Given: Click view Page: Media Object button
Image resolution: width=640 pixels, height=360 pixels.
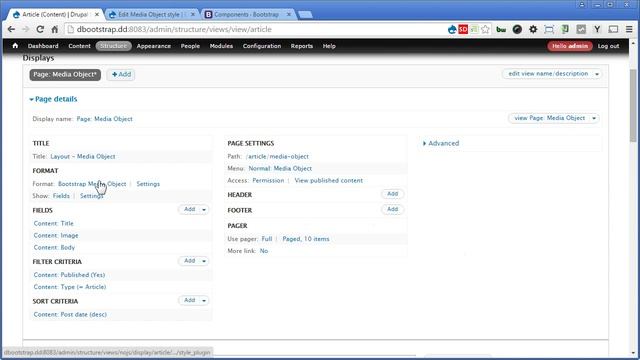Looking at the screenshot, I should click(x=549, y=118).
